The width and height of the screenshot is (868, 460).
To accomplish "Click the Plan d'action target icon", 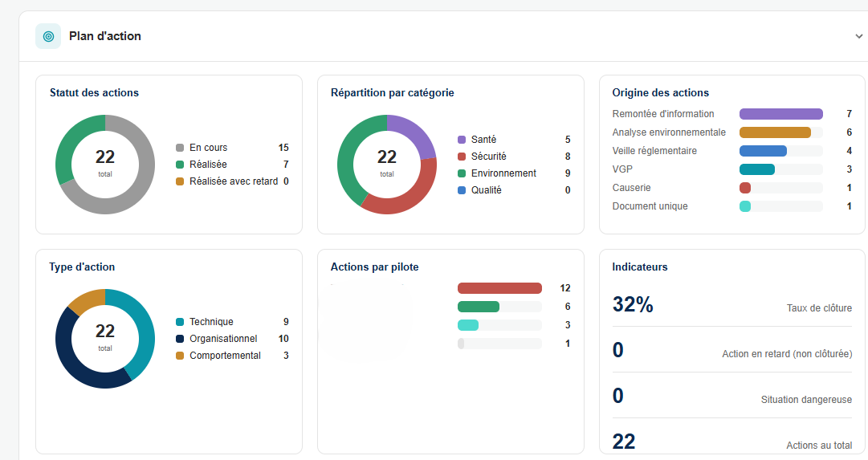I will click(x=48, y=37).
